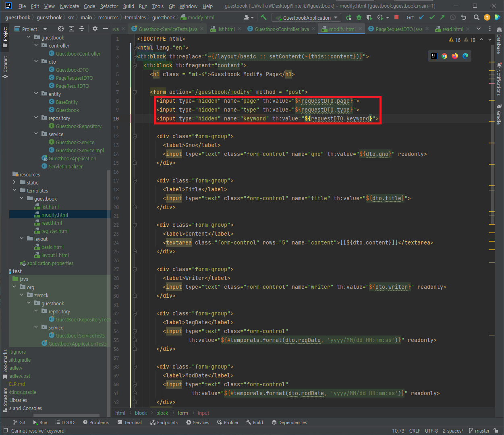Go to previous highlighted error arrow
Image resolution: width=504 pixels, height=435 pixels.
coord(482,40)
